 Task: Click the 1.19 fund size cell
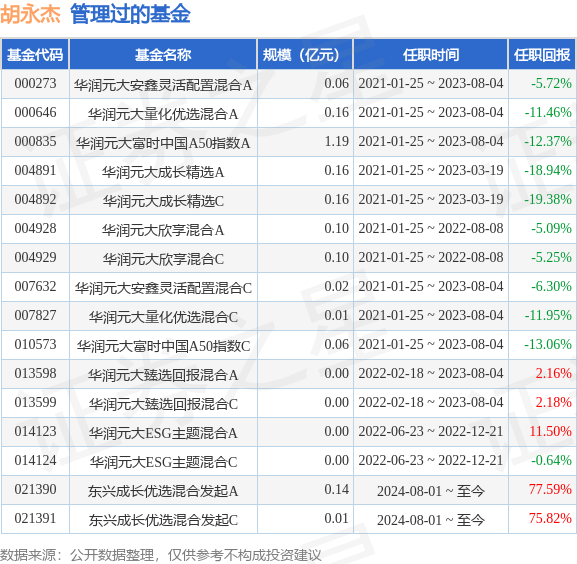[336, 141]
